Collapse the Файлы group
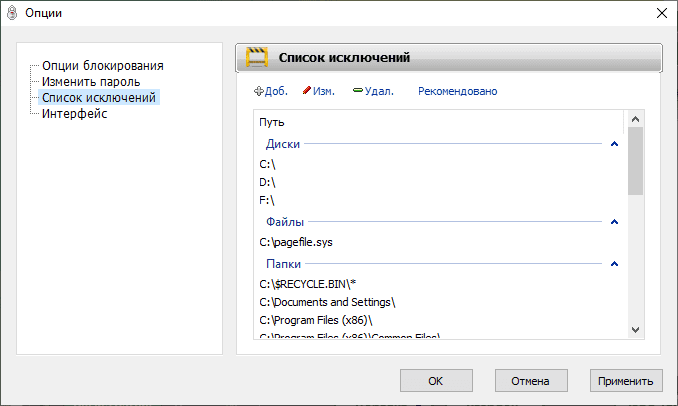The width and height of the screenshot is (678, 406). coord(614,222)
